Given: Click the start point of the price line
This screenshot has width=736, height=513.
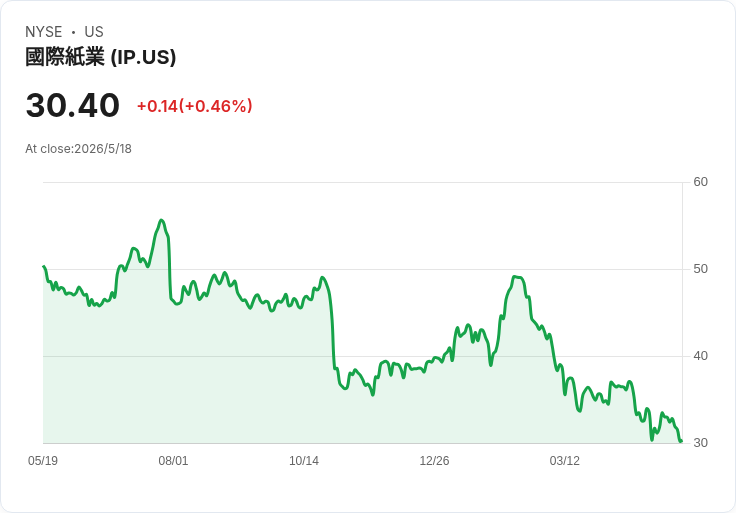Looking at the screenshot, I should tap(44, 266).
